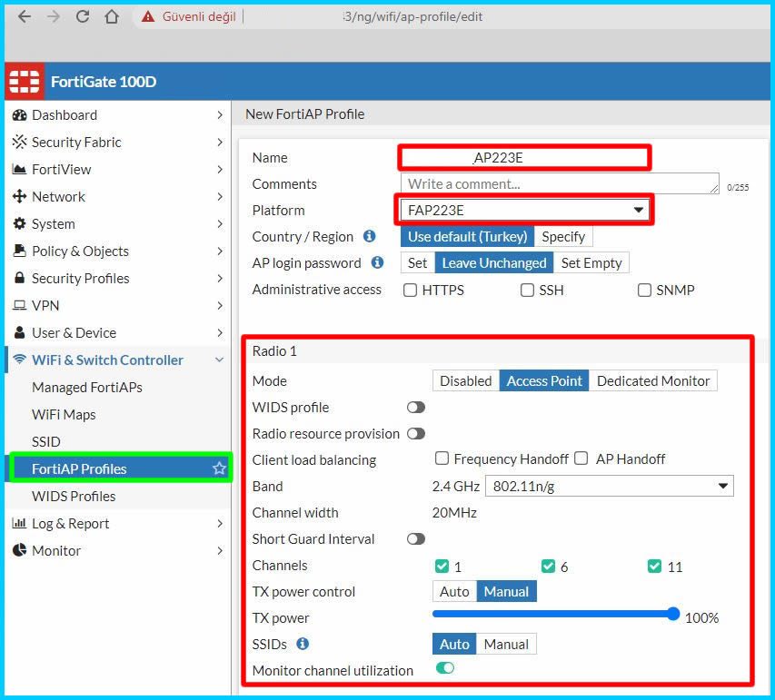The image size is (775, 700).
Task: Turn off Monitor channel utilization switch
Action: click(x=445, y=668)
